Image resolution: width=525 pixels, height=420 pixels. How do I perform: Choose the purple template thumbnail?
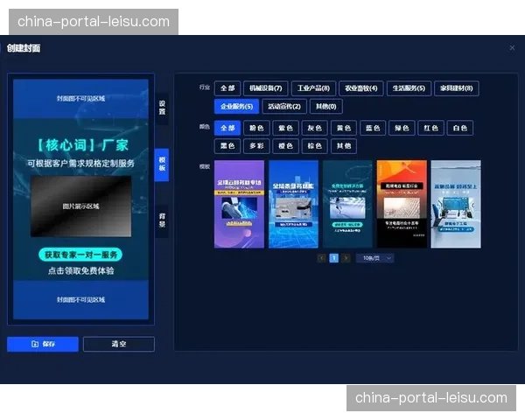click(x=239, y=204)
